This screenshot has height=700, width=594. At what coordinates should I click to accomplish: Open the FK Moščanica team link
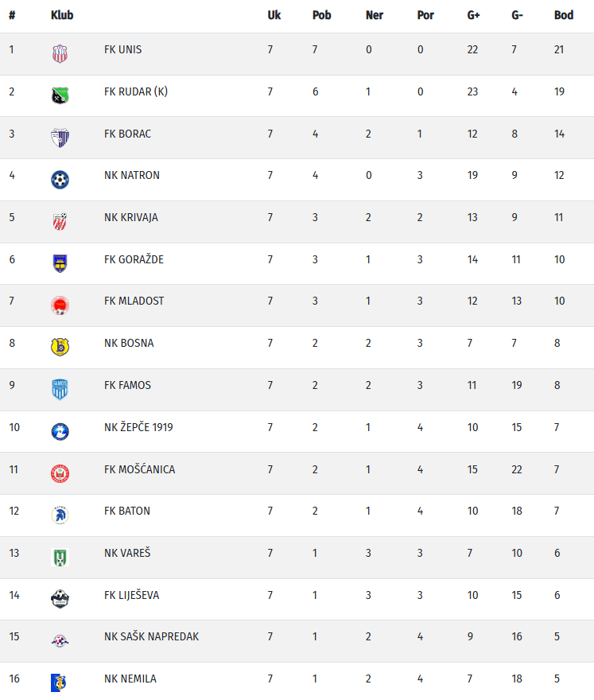[x=139, y=469]
